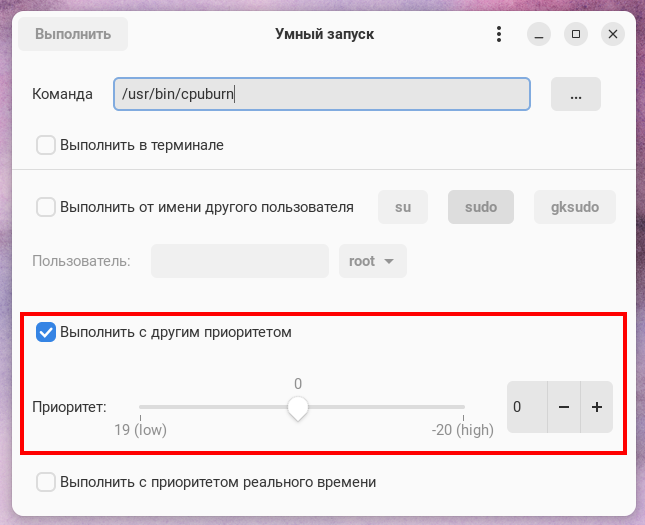Screen dimensions: 645x525
Task: Select the gksudo button
Action: click(x=575, y=207)
